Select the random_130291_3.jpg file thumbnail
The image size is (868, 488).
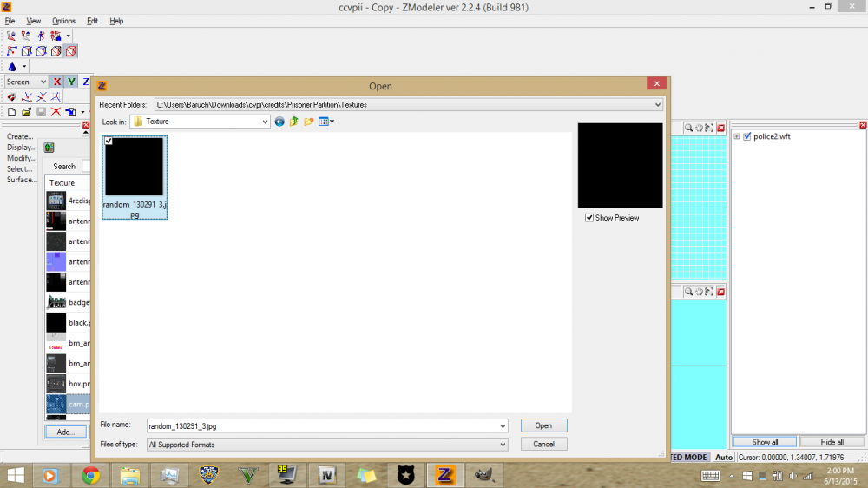click(x=135, y=177)
